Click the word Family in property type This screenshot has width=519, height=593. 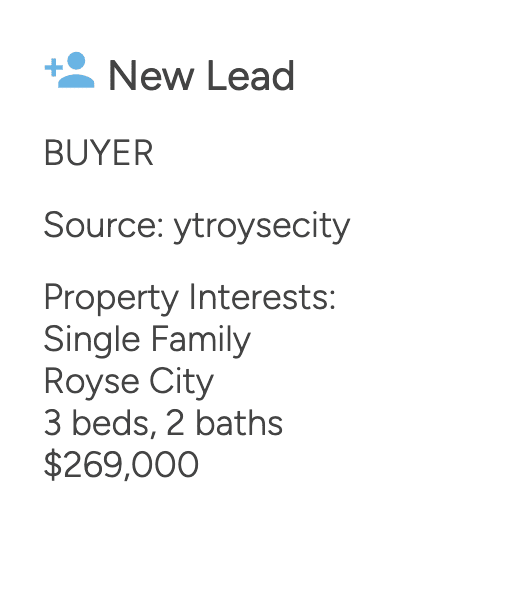[x=201, y=342]
